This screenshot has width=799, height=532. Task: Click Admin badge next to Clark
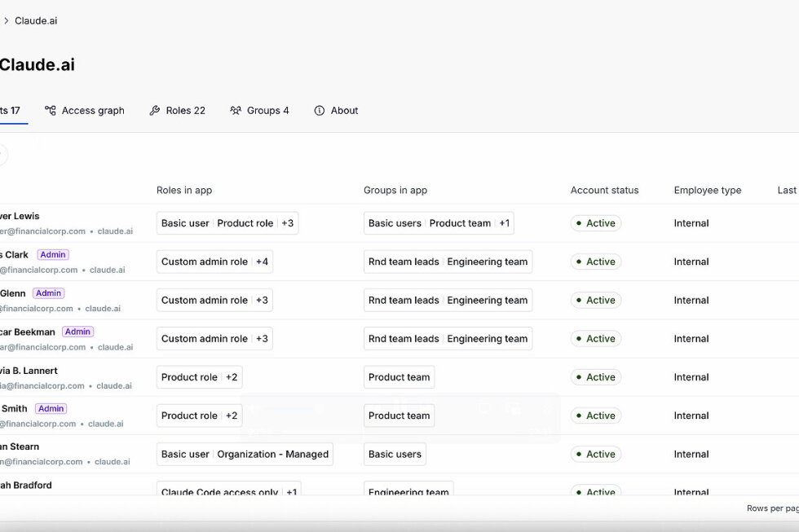click(53, 254)
